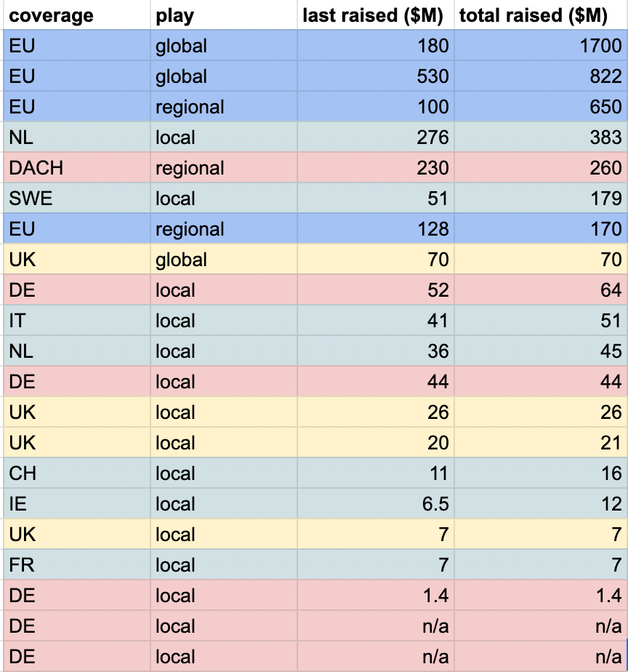Click the "last raised ($M)" header cell

click(375, 15)
